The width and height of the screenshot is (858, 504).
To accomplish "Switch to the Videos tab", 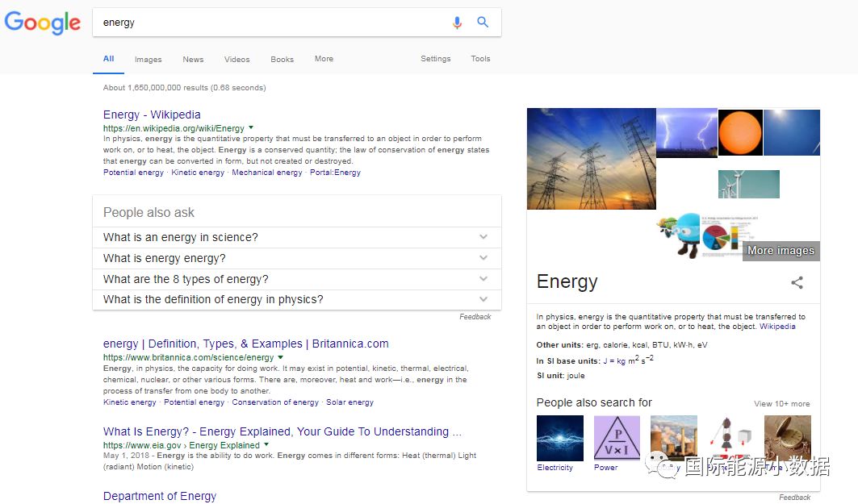I will tap(237, 59).
